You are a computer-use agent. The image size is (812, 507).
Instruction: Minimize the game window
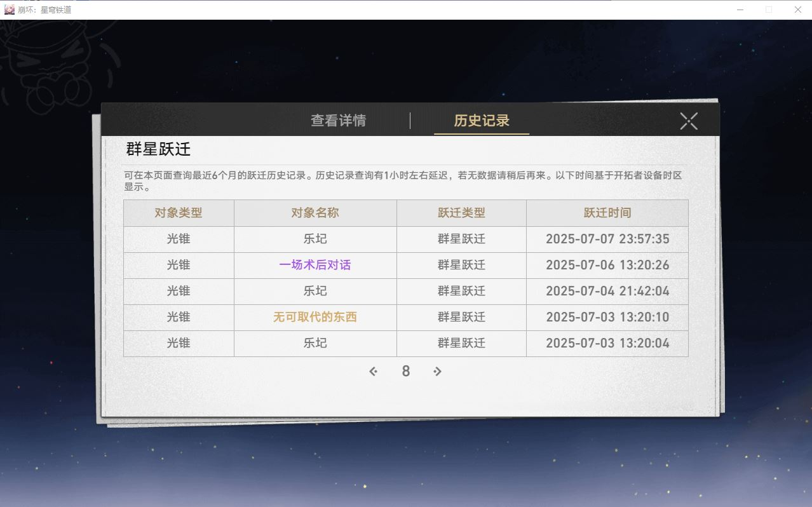point(739,10)
